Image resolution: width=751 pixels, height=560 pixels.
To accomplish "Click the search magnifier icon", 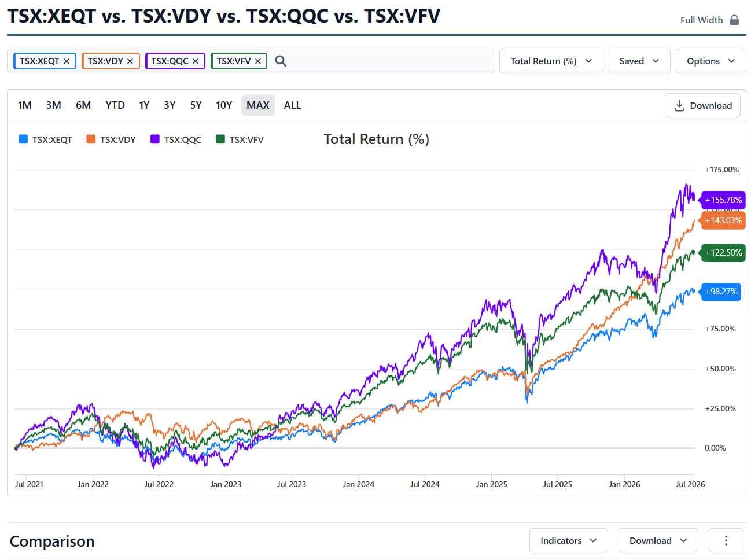I will pos(281,61).
